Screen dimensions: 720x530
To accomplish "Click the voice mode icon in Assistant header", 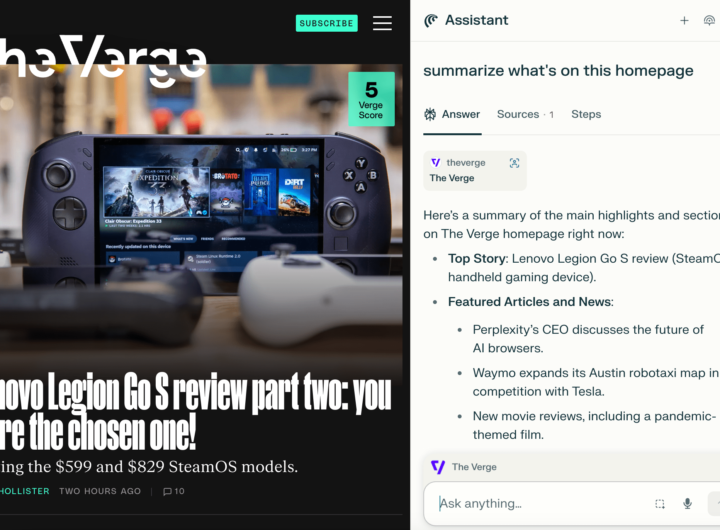I will tap(709, 21).
